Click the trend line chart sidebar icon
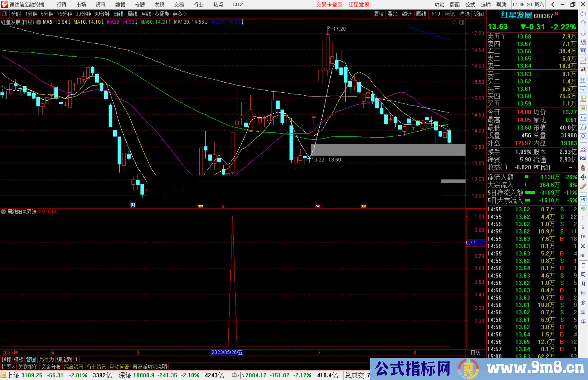588x380 pixels. (583, 61)
